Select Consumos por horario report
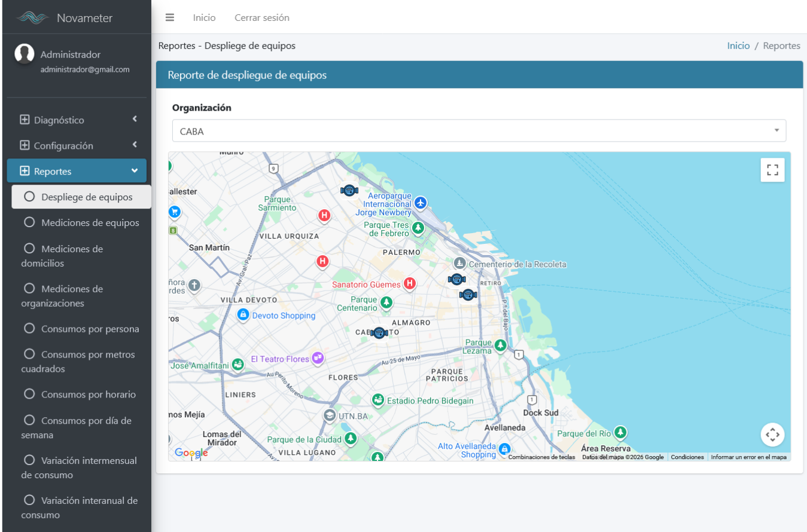This screenshot has height=532, width=807. tap(88, 395)
